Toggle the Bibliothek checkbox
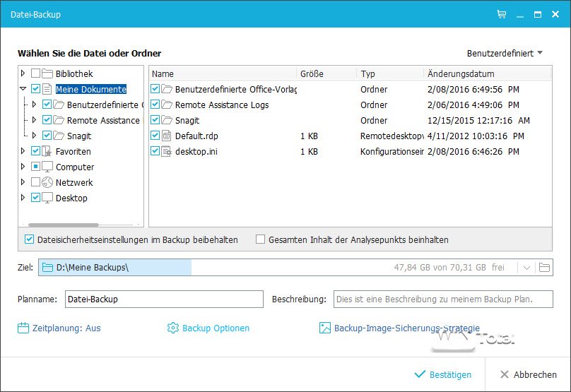The width and height of the screenshot is (571, 392). tap(35, 73)
